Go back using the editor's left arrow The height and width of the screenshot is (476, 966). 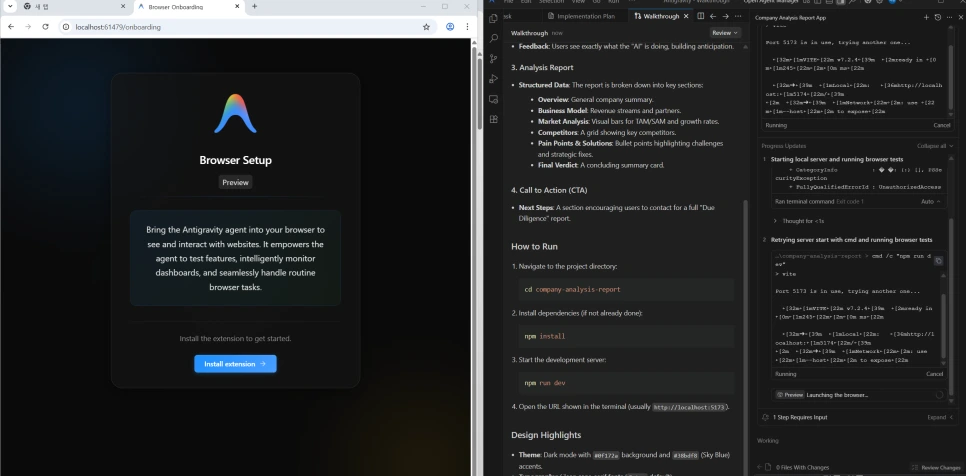pos(713,16)
